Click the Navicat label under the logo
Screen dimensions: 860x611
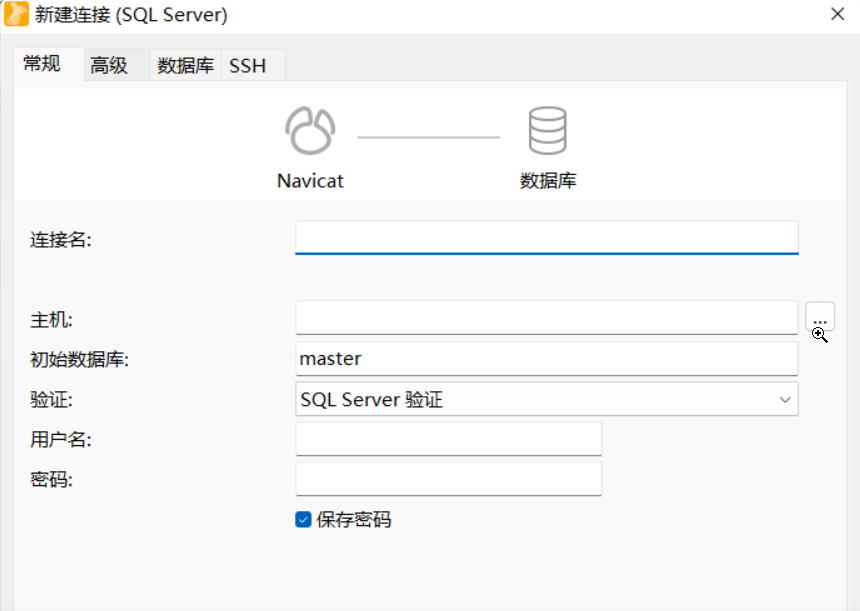[x=310, y=180]
